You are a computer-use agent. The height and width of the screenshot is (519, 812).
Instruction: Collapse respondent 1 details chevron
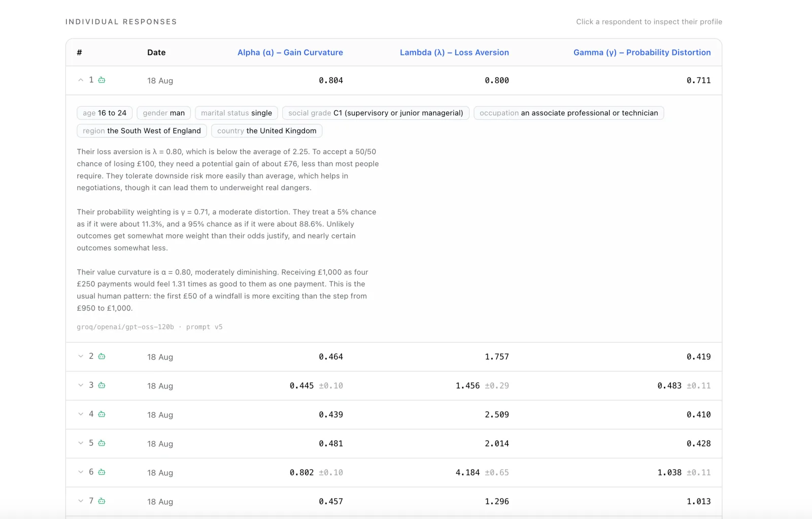pyautogui.click(x=80, y=80)
